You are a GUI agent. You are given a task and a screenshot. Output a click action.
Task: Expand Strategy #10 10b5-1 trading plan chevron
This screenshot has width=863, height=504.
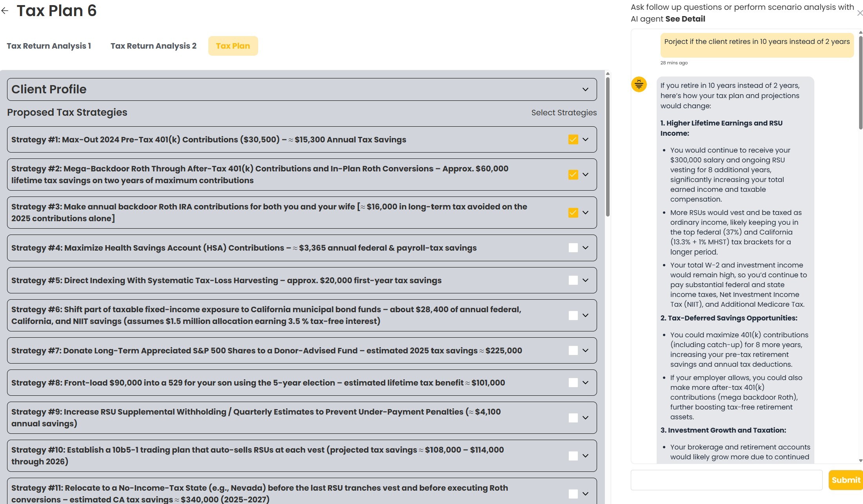(585, 456)
